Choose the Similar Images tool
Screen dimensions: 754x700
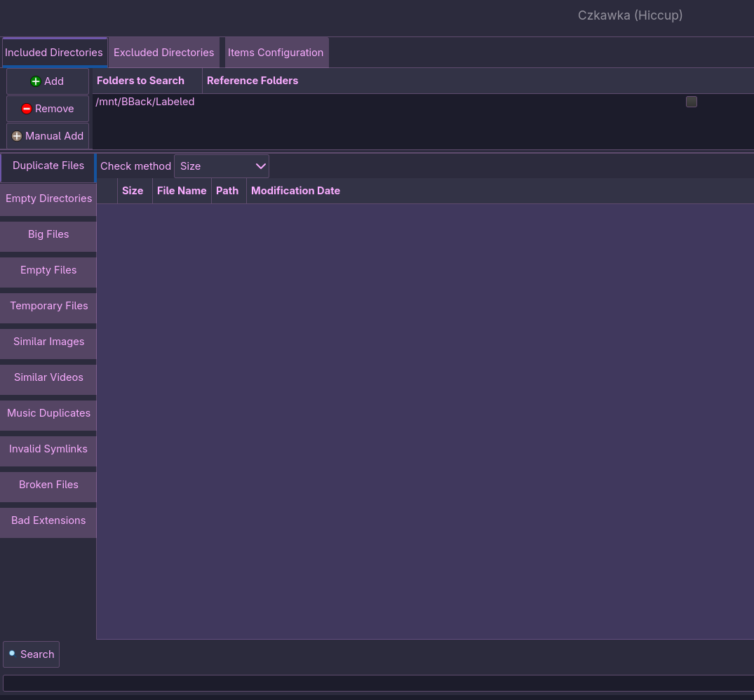(x=48, y=342)
